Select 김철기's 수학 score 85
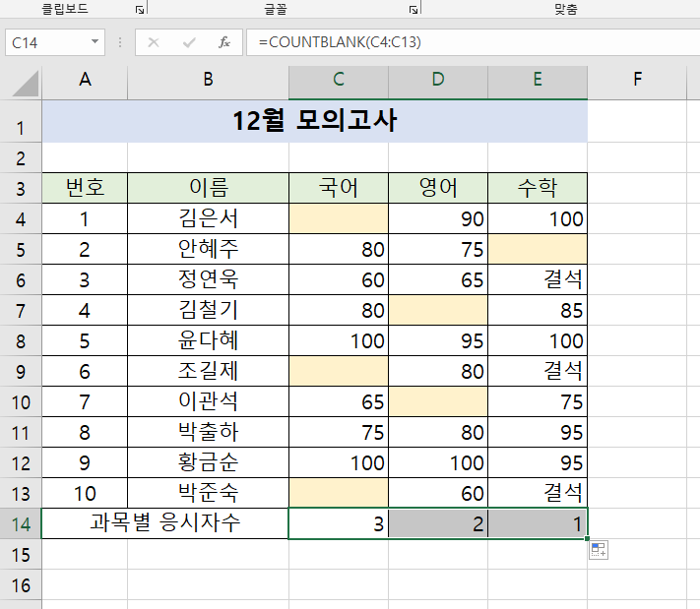700x609 pixels. point(538,310)
